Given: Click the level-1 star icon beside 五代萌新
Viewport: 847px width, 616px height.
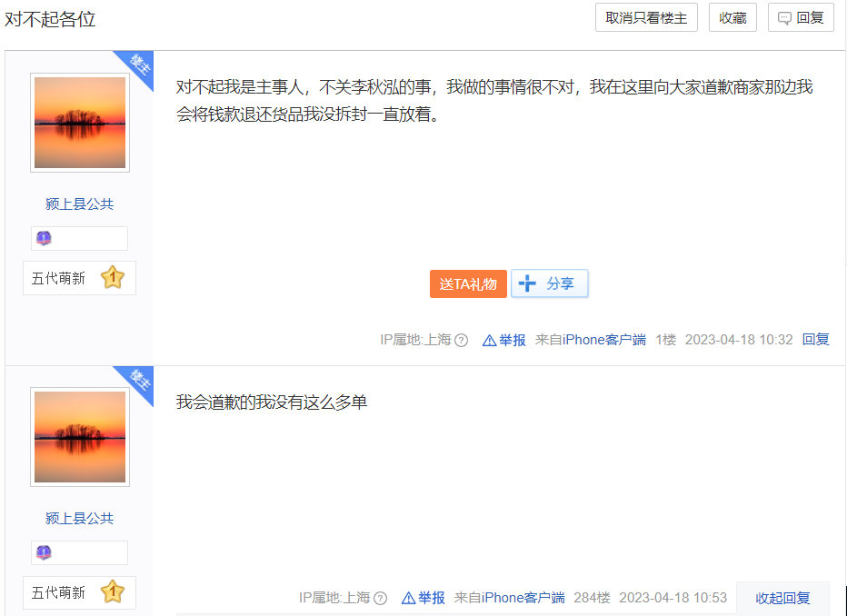Looking at the screenshot, I should coord(113,278).
